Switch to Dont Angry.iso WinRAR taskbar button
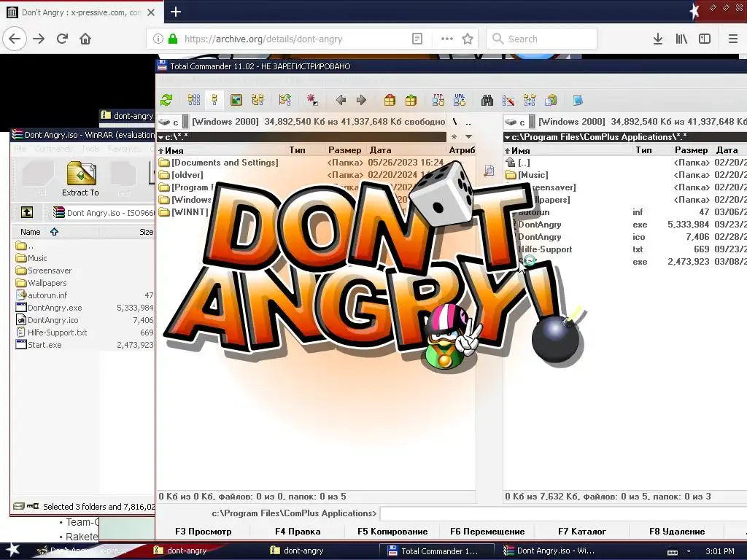 coord(551,551)
